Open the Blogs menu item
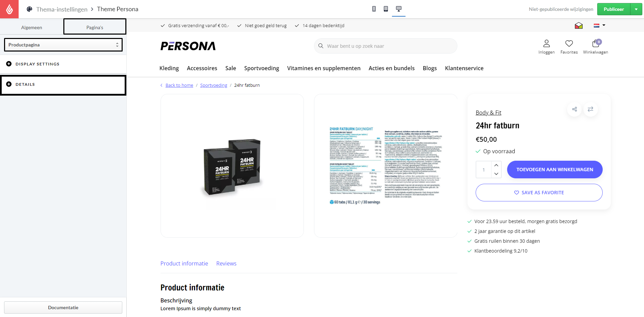 click(430, 68)
